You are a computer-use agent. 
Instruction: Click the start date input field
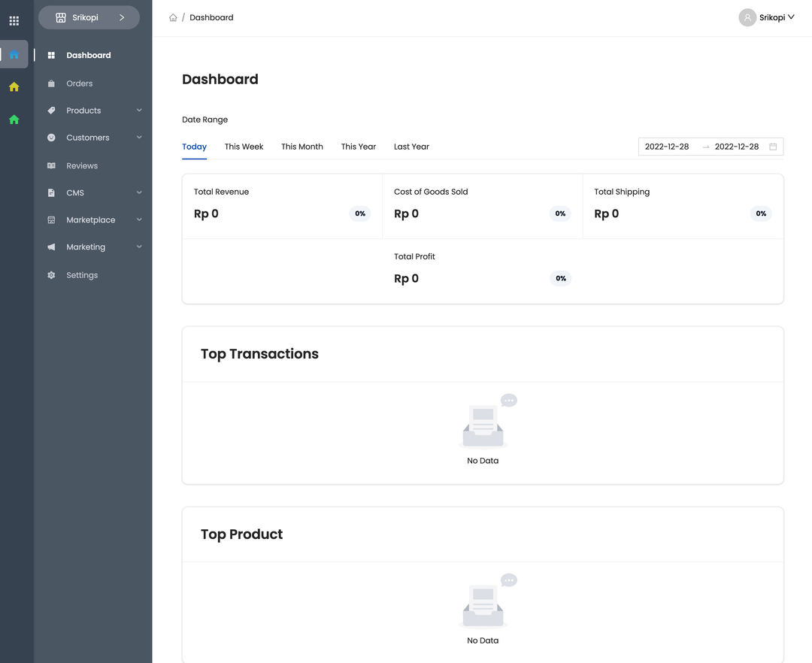click(668, 147)
